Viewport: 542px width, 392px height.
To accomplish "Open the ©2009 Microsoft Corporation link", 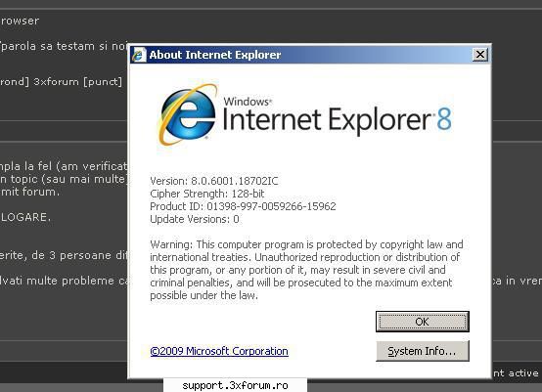I will tap(219, 351).
